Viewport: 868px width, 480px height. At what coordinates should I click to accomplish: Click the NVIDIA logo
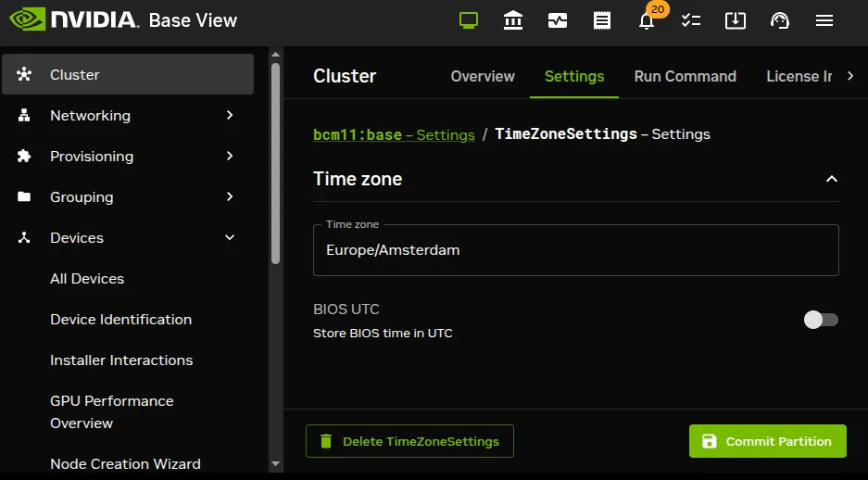click(x=74, y=19)
